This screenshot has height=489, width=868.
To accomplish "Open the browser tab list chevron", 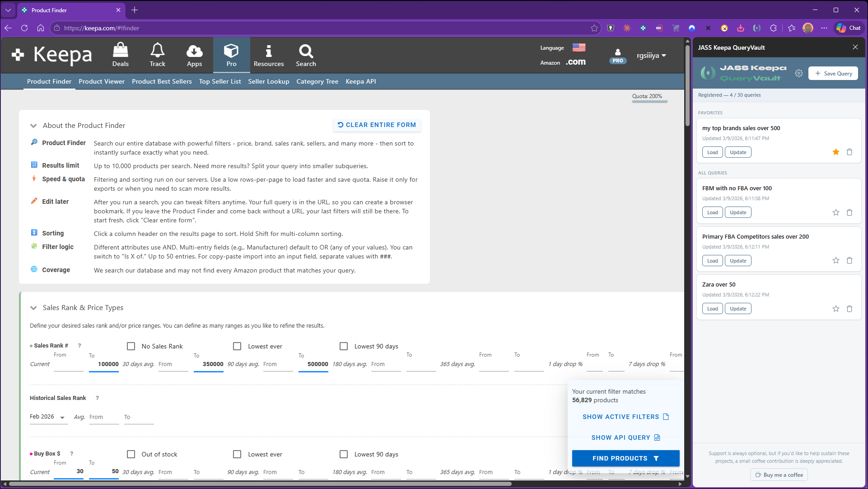I will [x=8, y=10].
